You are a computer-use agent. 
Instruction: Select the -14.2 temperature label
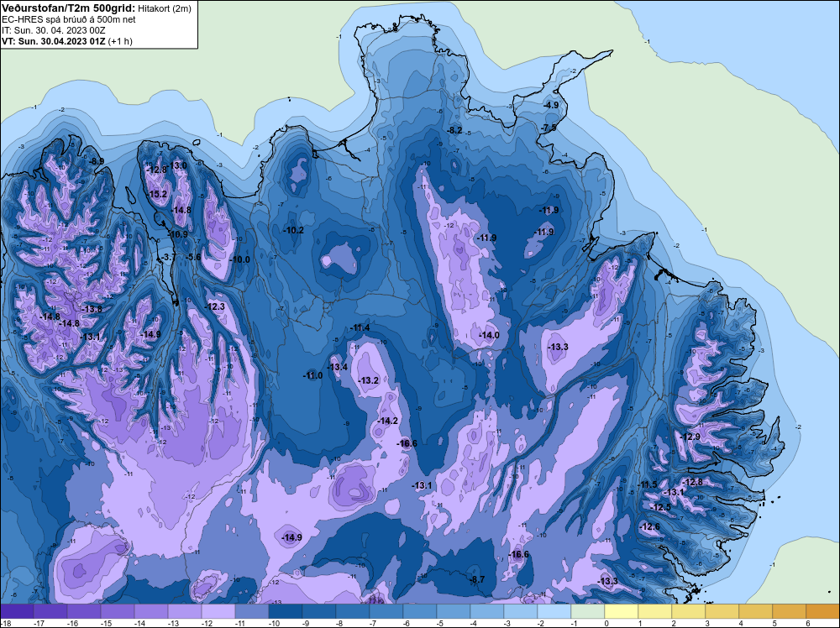[387, 421]
